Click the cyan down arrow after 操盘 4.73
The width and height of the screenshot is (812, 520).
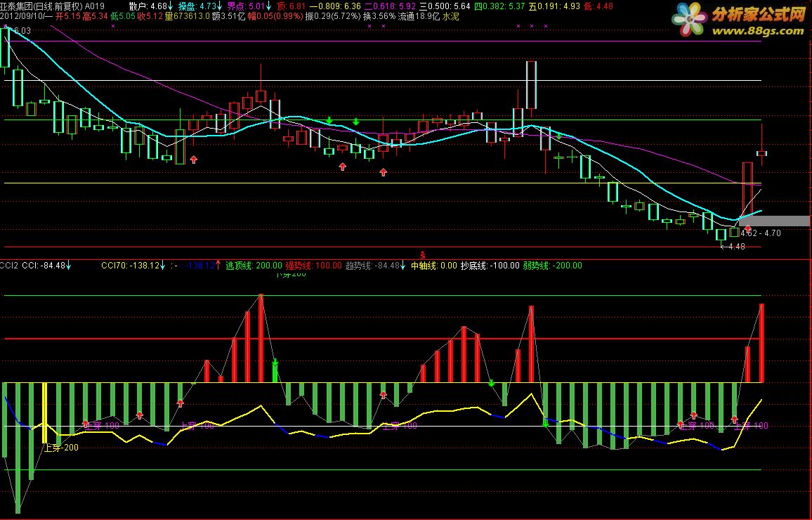click(x=220, y=6)
